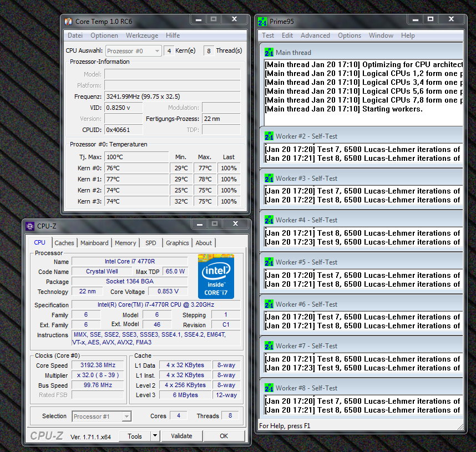Click the Tools button in CPU-Z

(x=134, y=436)
